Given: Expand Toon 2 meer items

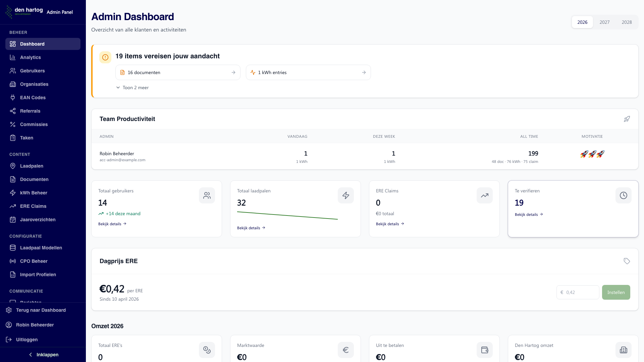Looking at the screenshot, I should [132, 87].
